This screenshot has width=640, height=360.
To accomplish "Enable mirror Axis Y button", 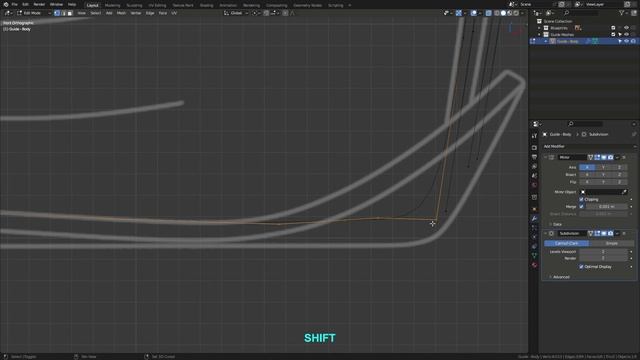I will click(603, 167).
